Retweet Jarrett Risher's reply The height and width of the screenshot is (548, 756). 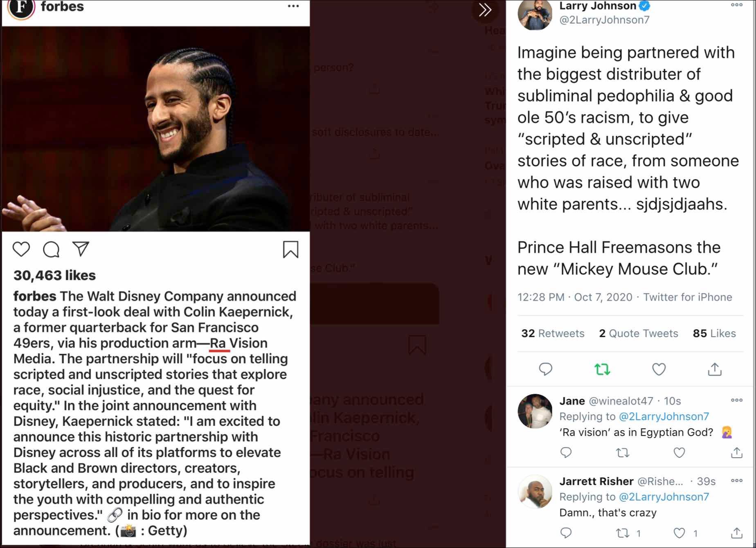623,533
